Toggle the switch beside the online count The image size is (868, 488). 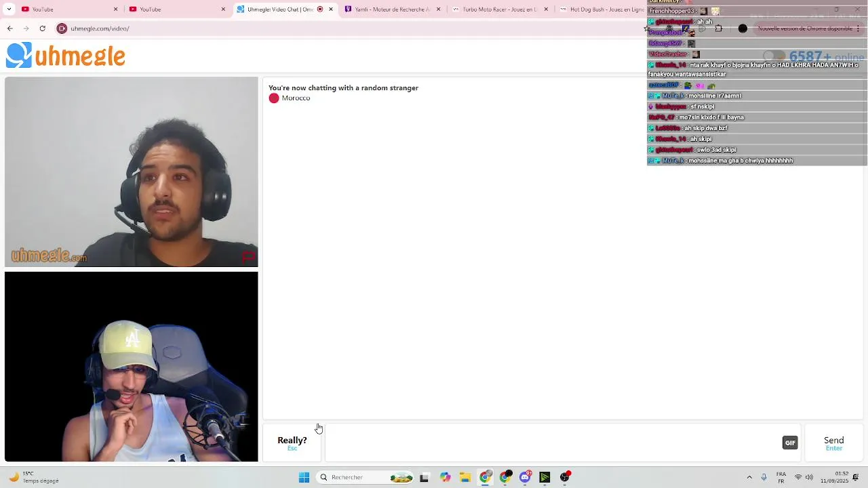tap(774, 56)
